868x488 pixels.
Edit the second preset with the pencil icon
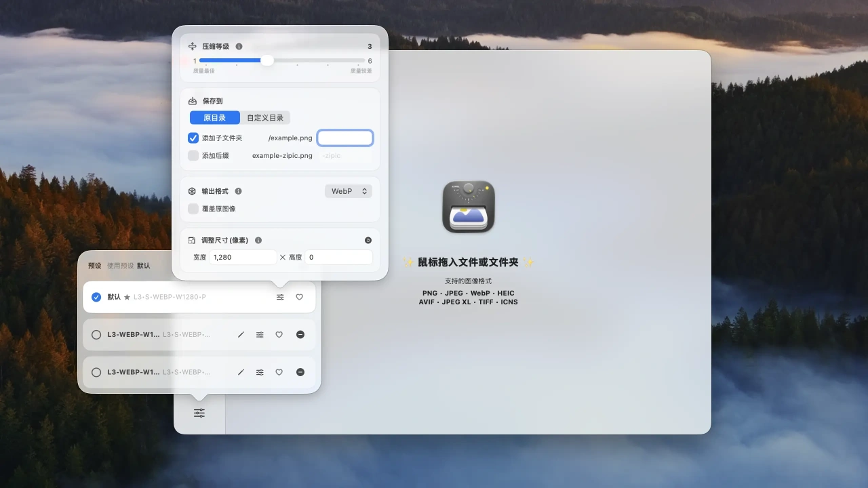click(241, 334)
